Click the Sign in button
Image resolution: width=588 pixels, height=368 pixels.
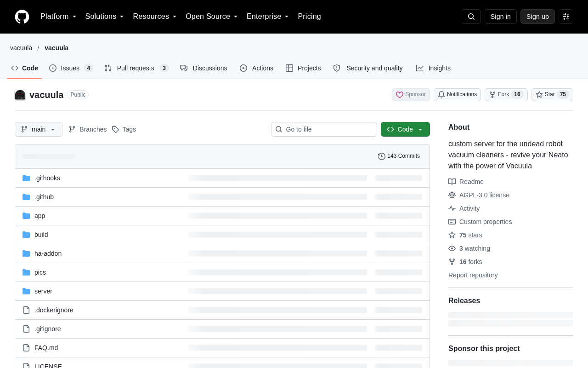pos(501,17)
